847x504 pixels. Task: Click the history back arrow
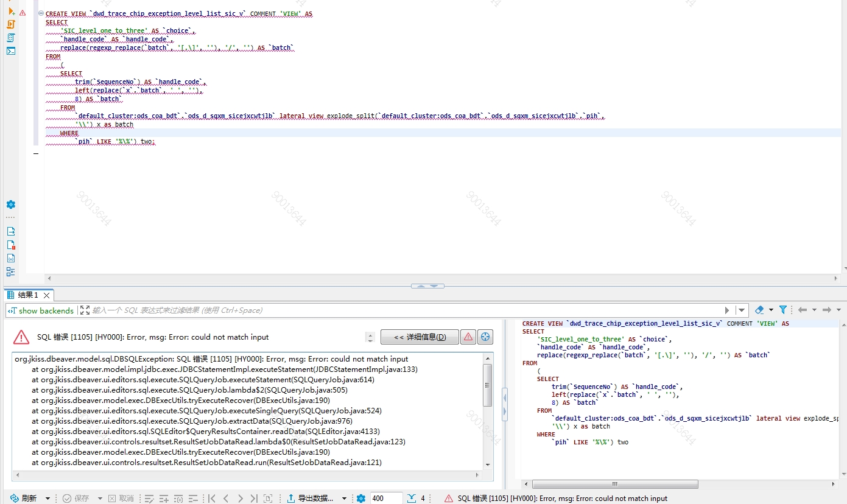tap(803, 310)
